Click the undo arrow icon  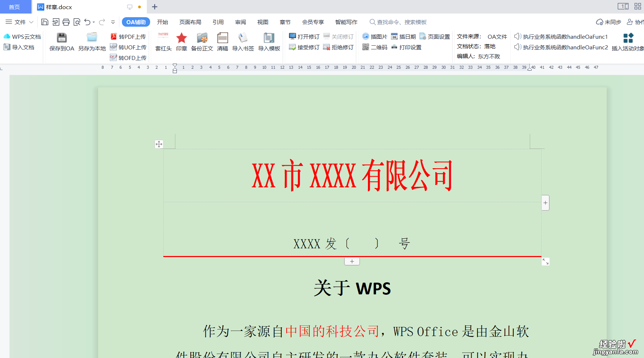pyautogui.click(x=87, y=22)
